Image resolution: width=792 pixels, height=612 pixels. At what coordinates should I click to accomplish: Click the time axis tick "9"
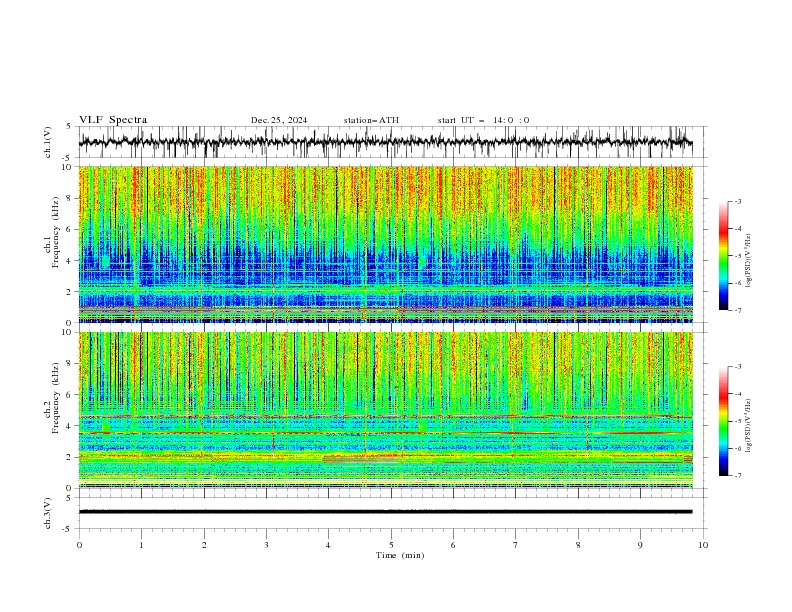click(640, 545)
